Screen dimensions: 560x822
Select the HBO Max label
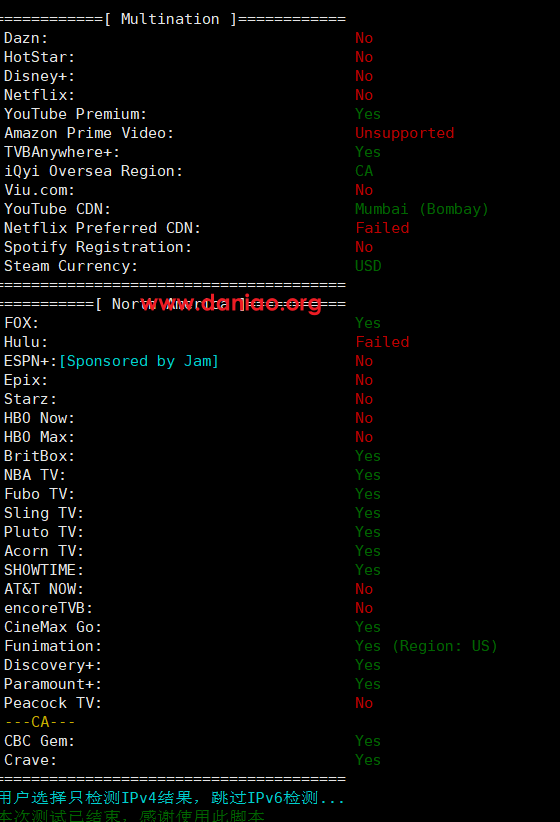coord(39,437)
